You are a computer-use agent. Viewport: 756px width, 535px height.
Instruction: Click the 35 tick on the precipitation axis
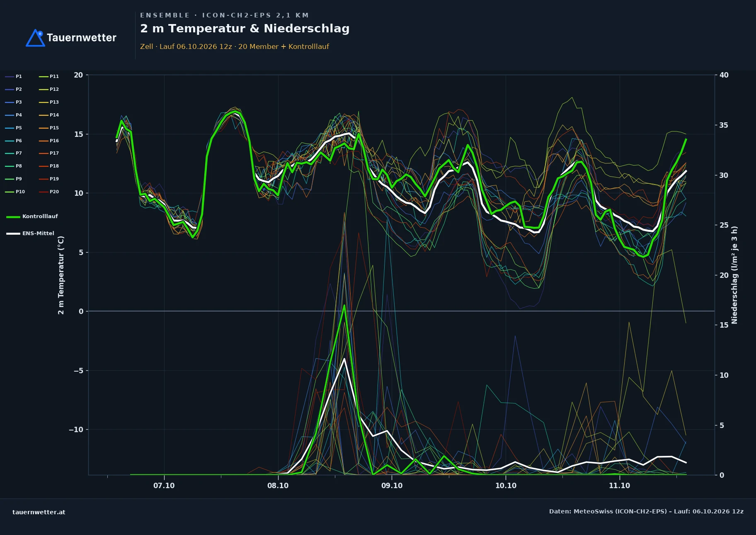(x=724, y=125)
